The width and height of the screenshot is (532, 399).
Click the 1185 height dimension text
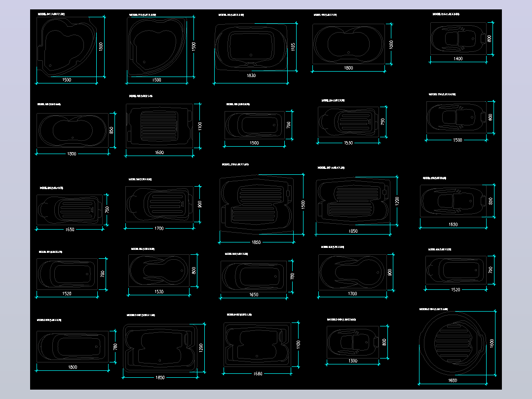293,47
